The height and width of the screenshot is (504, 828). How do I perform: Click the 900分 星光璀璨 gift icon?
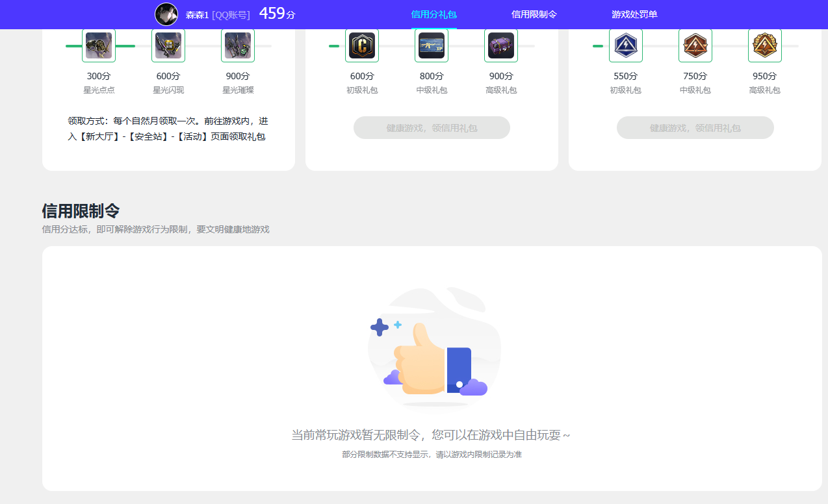[x=238, y=45]
